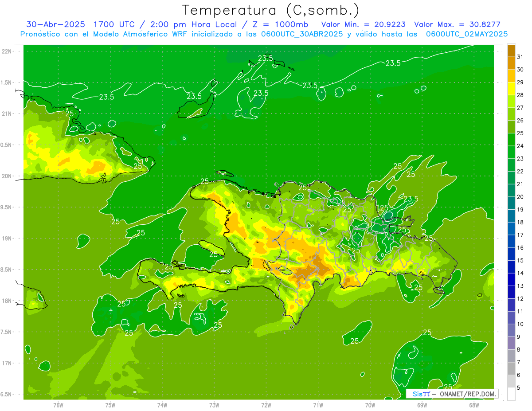Click the "SisTT" logo text
Viewport: 532px width, 411px height.
tap(421, 394)
